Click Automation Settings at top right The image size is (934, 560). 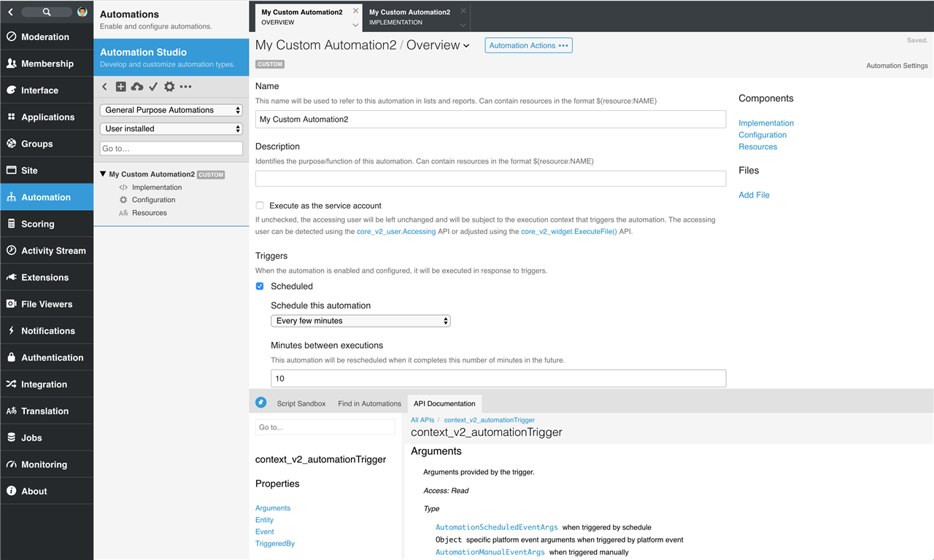pyautogui.click(x=897, y=66)
